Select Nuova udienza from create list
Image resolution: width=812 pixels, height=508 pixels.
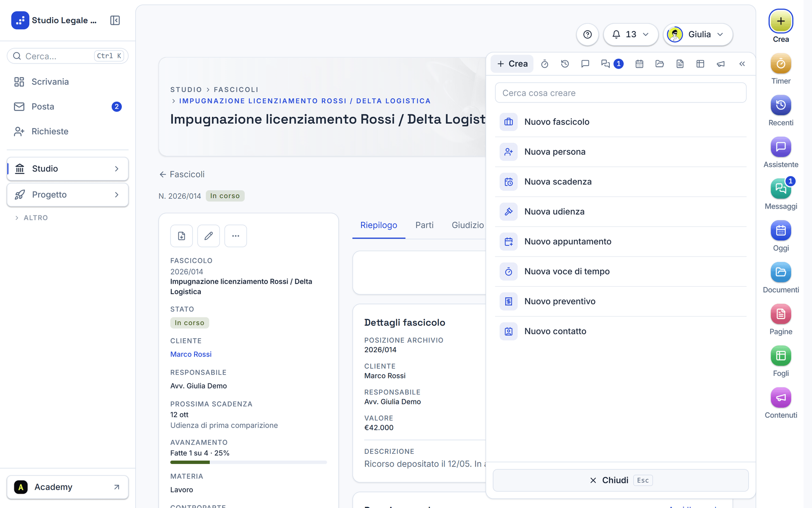(620, 212)
